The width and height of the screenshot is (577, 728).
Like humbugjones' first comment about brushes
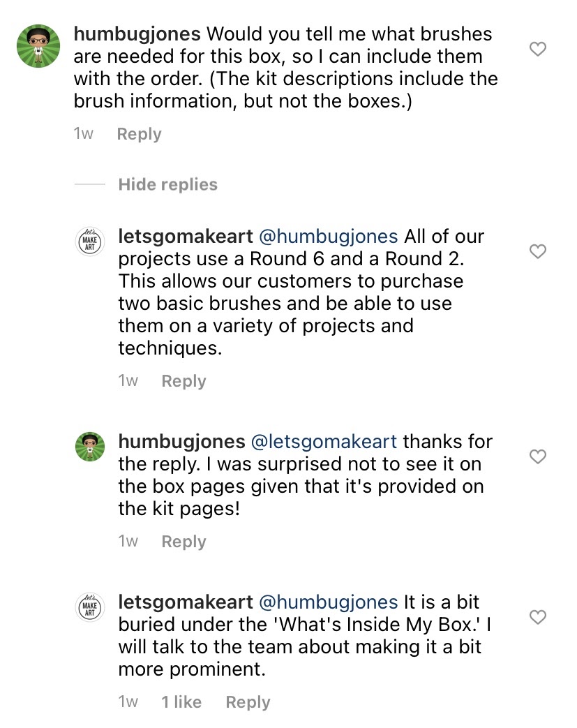pyautogui.click(x=537, y=49)
